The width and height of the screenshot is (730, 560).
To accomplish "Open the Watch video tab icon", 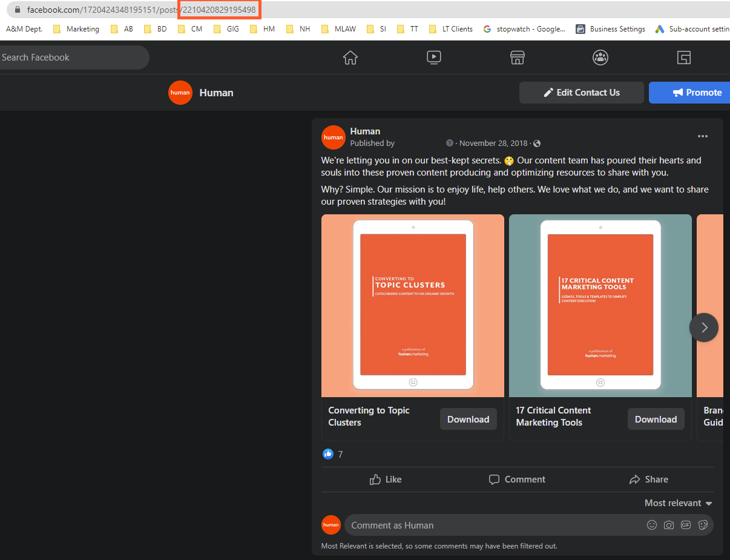I will 433,58.
